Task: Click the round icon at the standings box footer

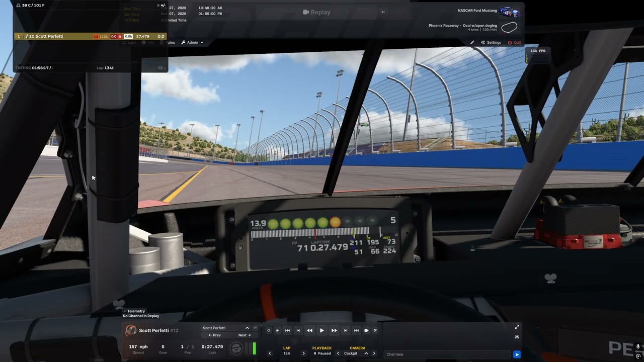Action: (x=160, y=68)
